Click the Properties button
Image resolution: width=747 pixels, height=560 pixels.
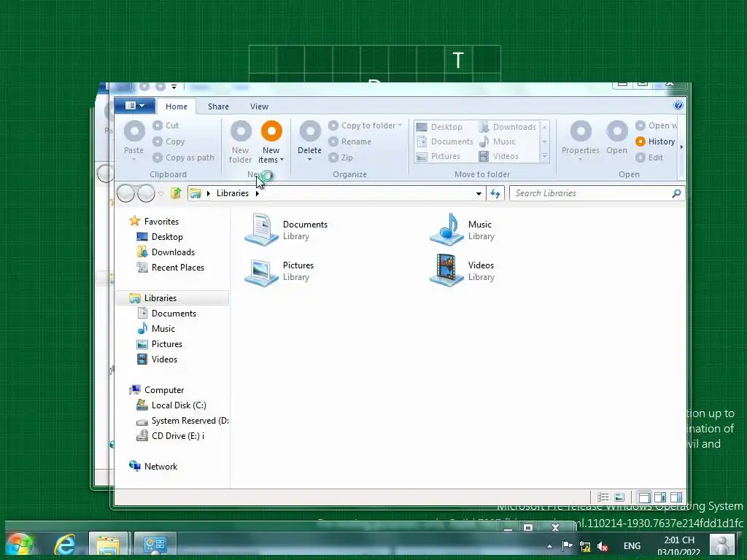pos(580,141)
